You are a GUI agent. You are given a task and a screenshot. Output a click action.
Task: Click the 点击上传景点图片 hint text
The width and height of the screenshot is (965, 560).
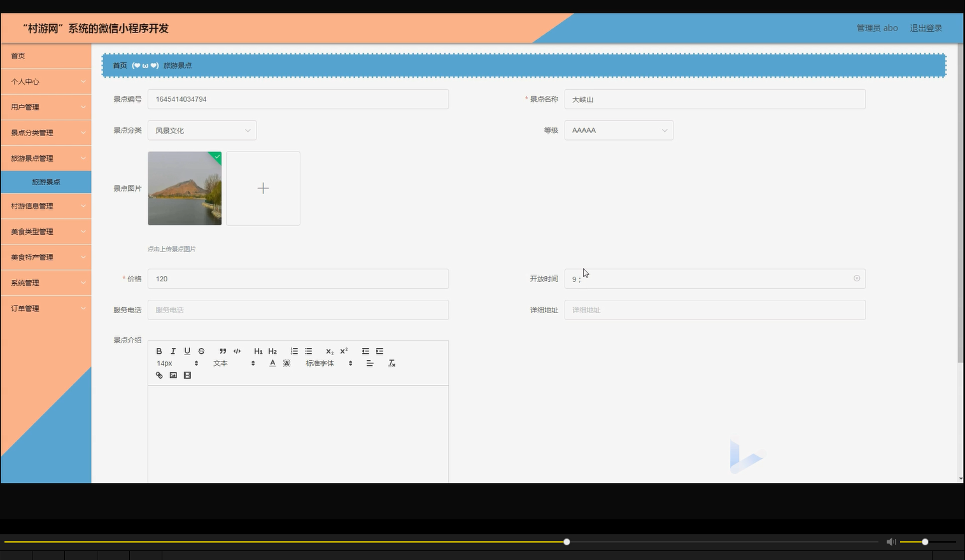pos(172,249)
